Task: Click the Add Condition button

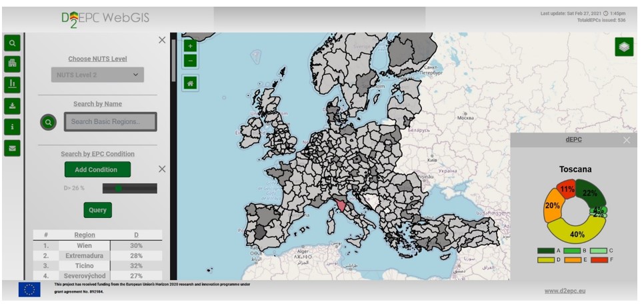Action: coord(97,169)
